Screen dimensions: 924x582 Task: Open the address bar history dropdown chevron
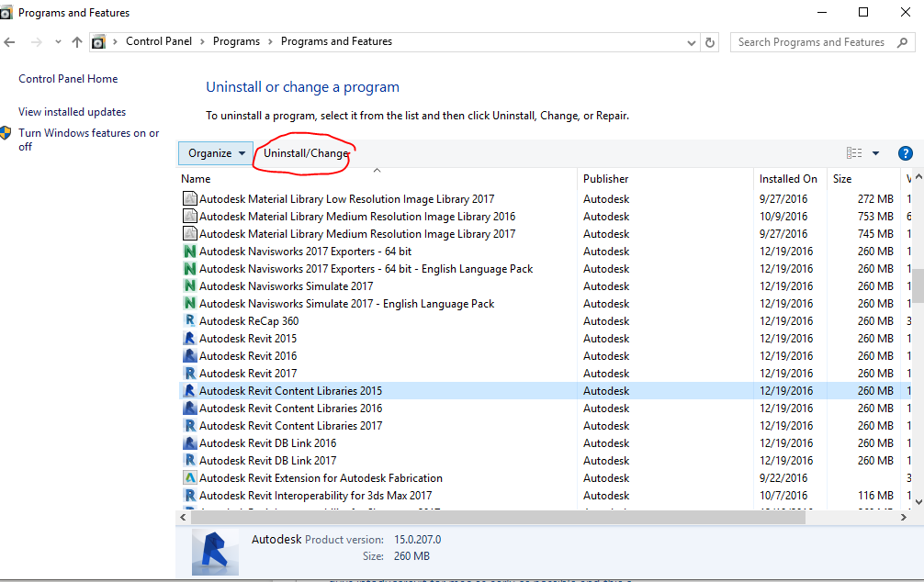click(x=693, y=41)
